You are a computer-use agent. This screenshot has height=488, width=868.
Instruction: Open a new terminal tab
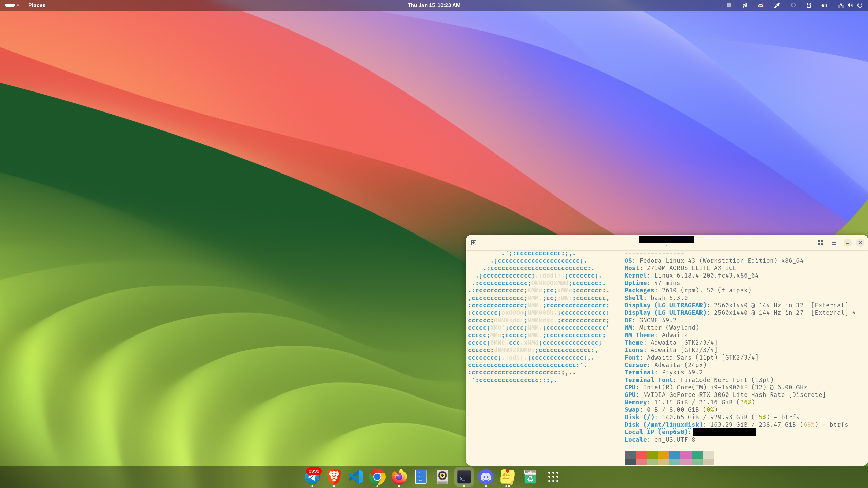474,243
